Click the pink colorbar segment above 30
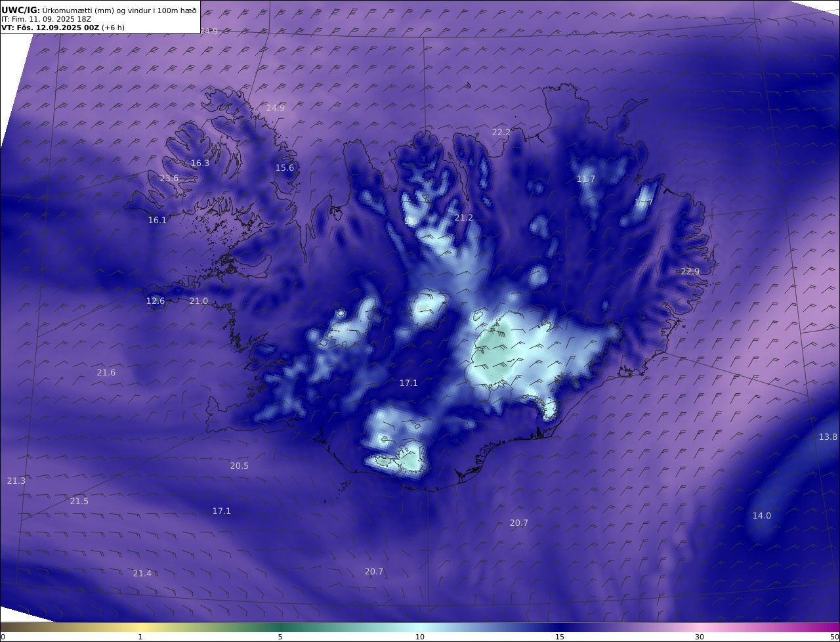Image resolution: width=840 pixels, height=642 pixels. pos(700,627)
